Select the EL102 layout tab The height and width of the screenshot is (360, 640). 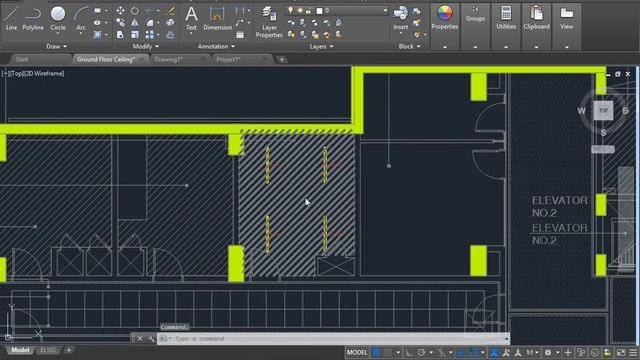tap(48, 350)
